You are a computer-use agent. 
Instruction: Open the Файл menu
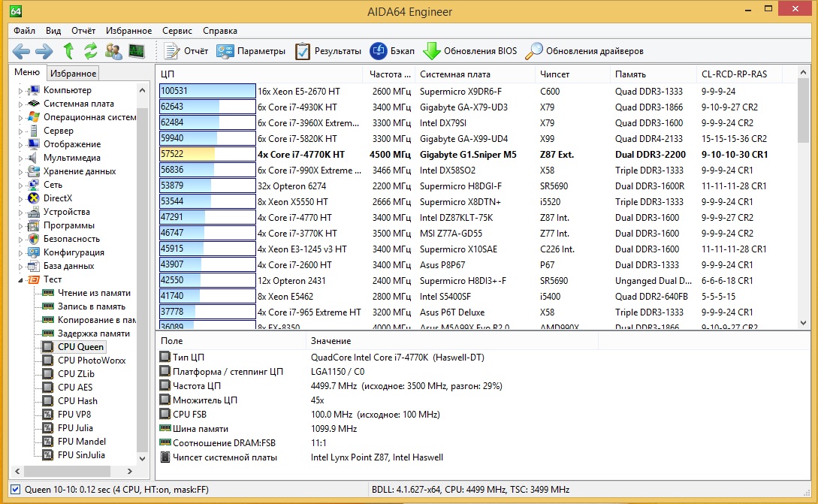point(24,31)
